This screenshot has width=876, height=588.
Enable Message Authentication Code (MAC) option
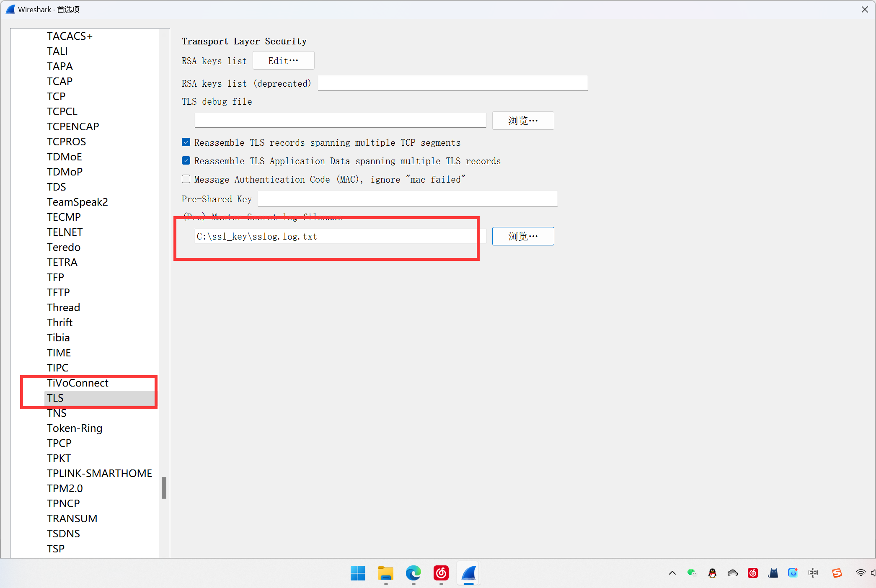[186, 179]
